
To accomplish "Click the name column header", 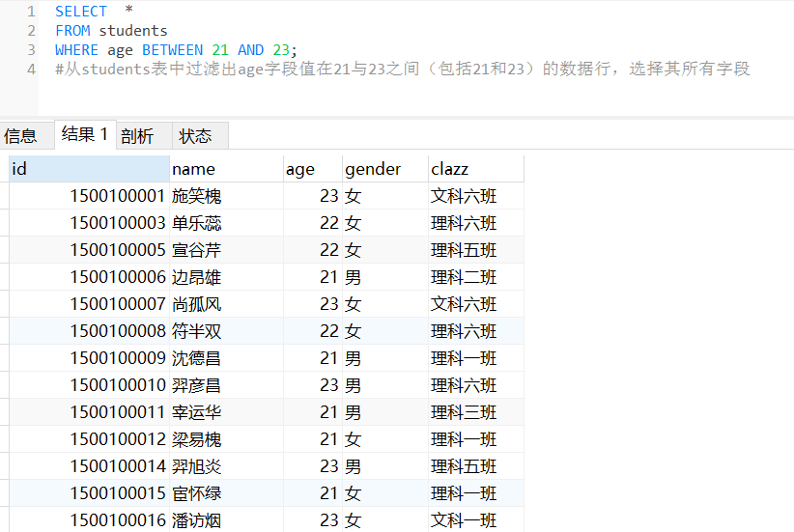I will 226,169.
